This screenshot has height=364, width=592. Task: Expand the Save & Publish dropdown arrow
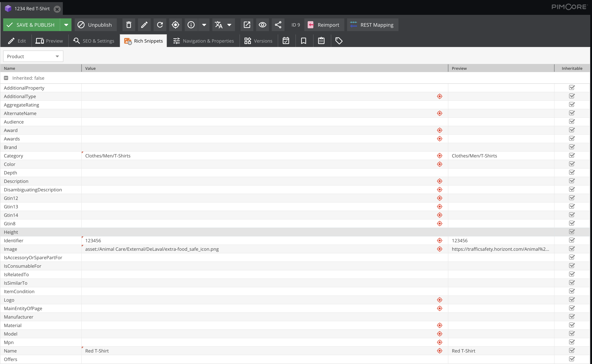click(x=66, y=25)
